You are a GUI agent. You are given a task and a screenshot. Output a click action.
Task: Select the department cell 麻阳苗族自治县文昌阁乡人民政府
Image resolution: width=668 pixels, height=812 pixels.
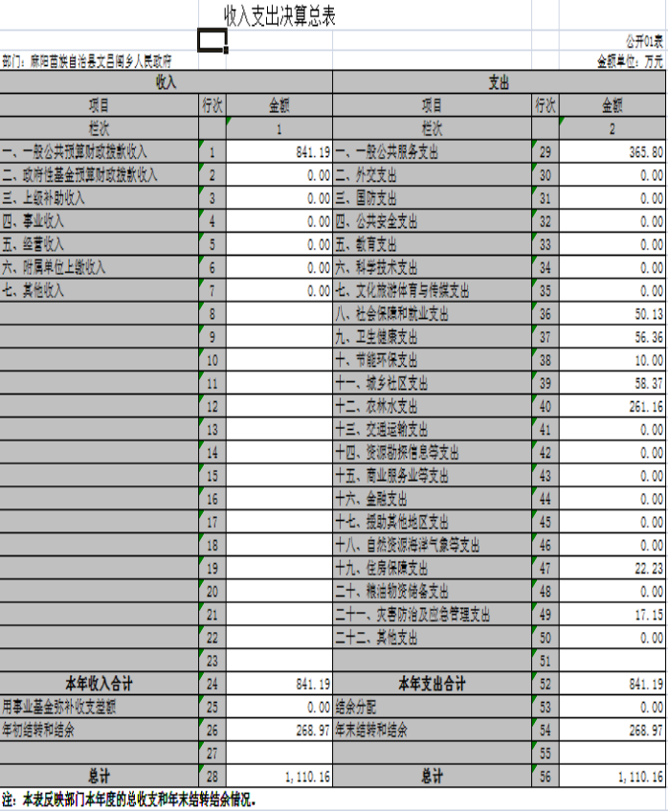(88, 60)
